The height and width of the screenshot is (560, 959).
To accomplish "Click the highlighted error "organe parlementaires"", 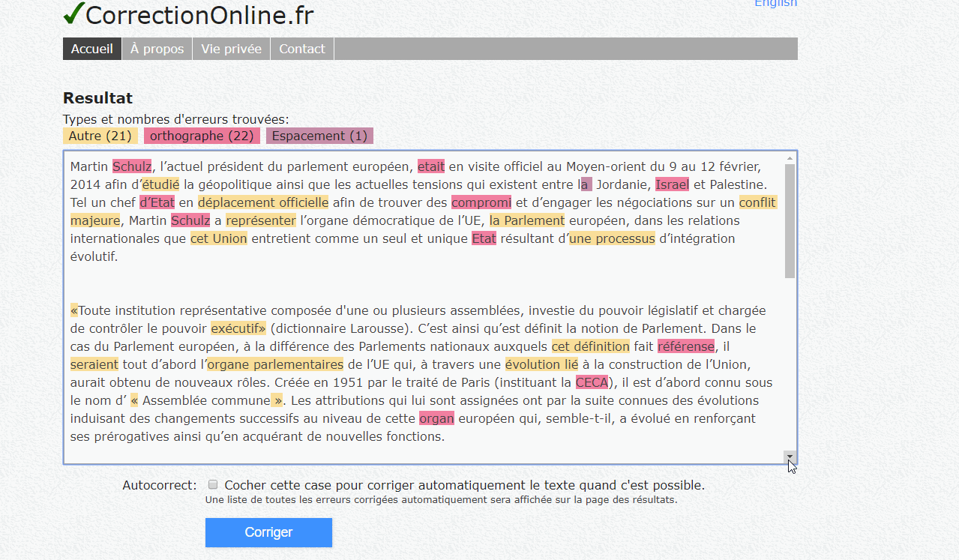I will (x=275, y=364).
